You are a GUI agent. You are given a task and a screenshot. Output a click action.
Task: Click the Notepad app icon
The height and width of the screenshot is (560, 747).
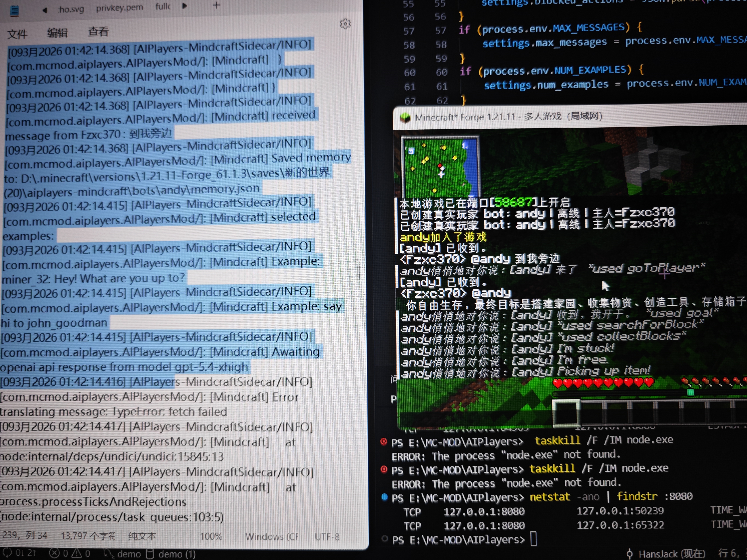tap(15, 11)
